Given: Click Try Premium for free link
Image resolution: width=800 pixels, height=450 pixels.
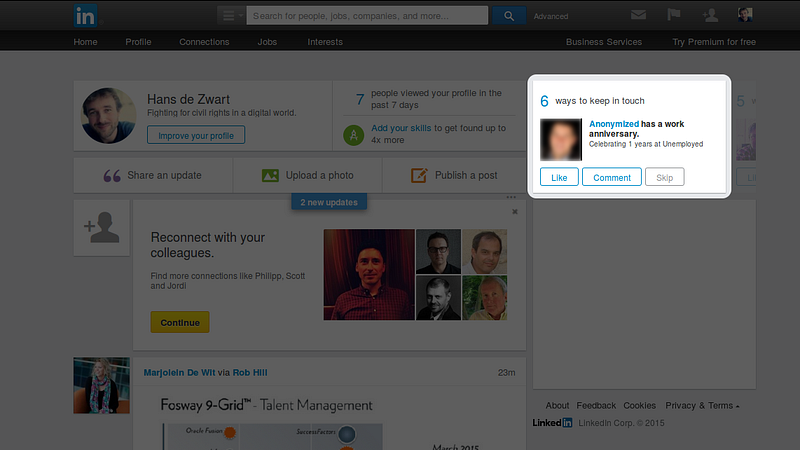Looking at the screenshot, I should pyautogui.click(x=714, y=42).
